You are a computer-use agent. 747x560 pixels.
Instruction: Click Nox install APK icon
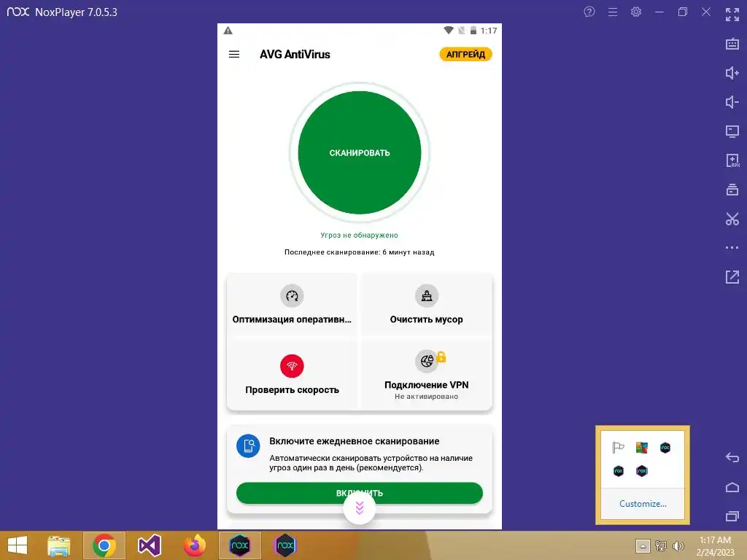(732, 160)
